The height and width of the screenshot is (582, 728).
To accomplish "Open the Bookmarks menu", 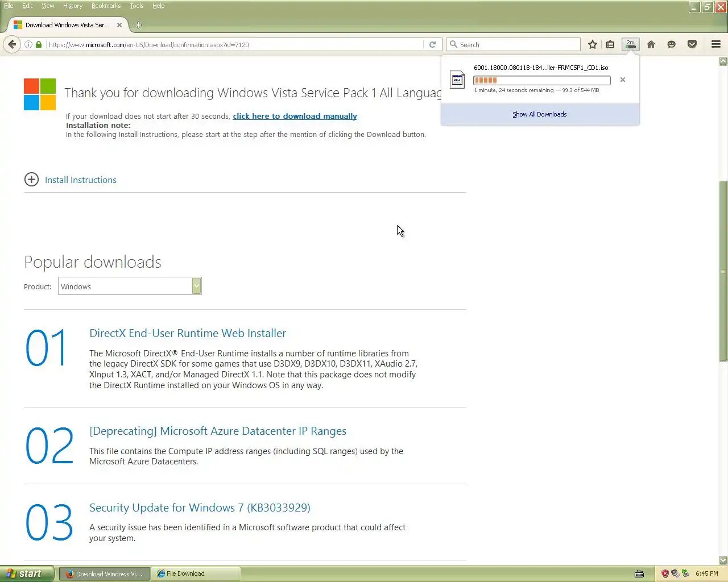I will point(106,6).
